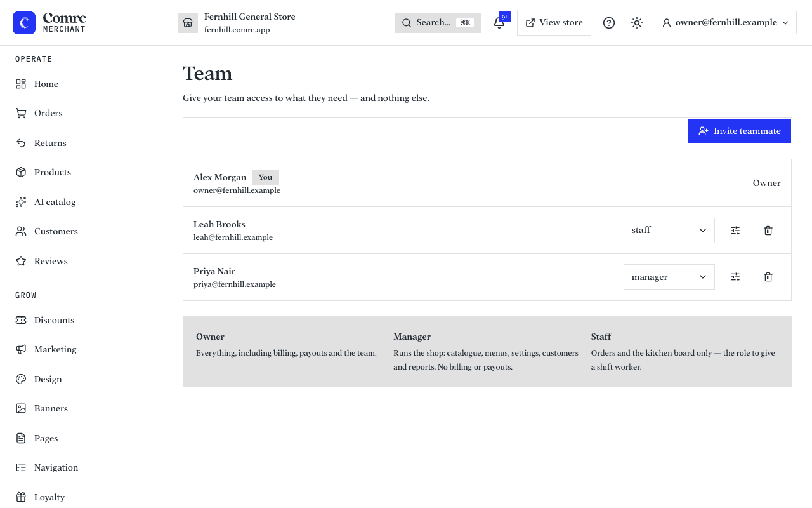Click the Comrc Merchant logo icon
The height and width of the screenshot is (508, 812).
24,23
